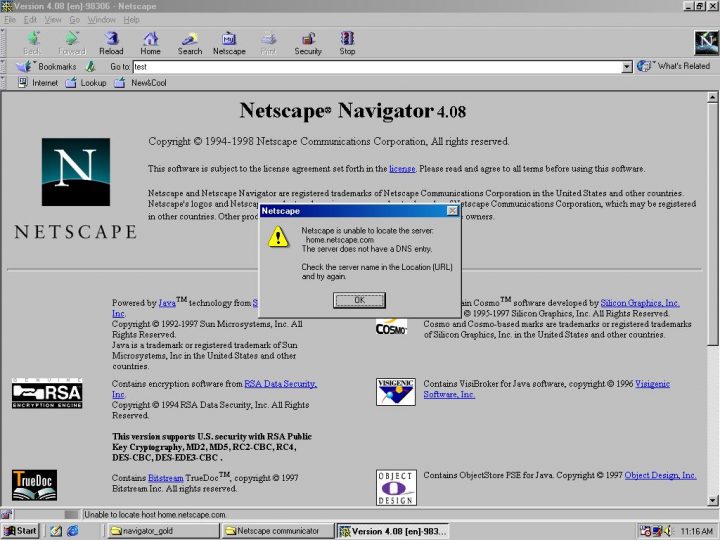Screen dimensions: 720x540
Task: Open the Visigenic Software link
Action: point(652,384)
